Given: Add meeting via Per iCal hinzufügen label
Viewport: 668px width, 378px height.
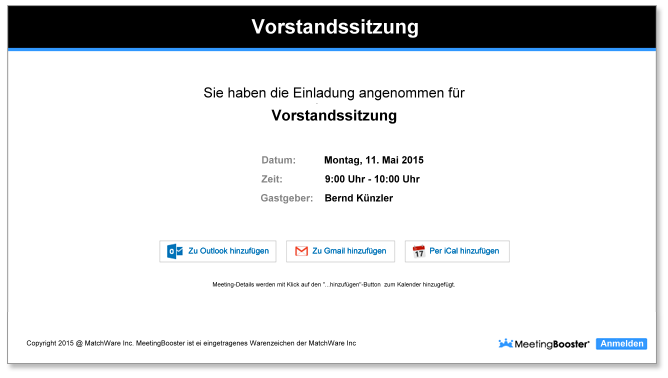Looking at the screenshot, I should click(x=464, y=251).
